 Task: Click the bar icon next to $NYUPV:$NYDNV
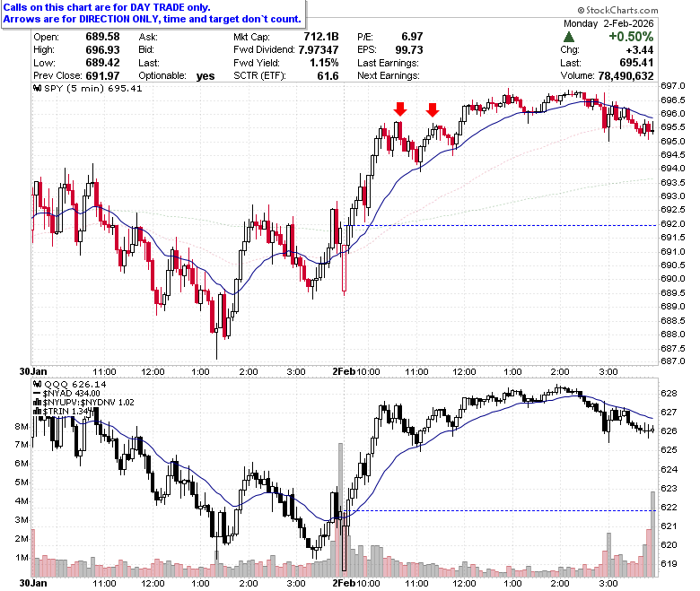(x=38, y=402)
